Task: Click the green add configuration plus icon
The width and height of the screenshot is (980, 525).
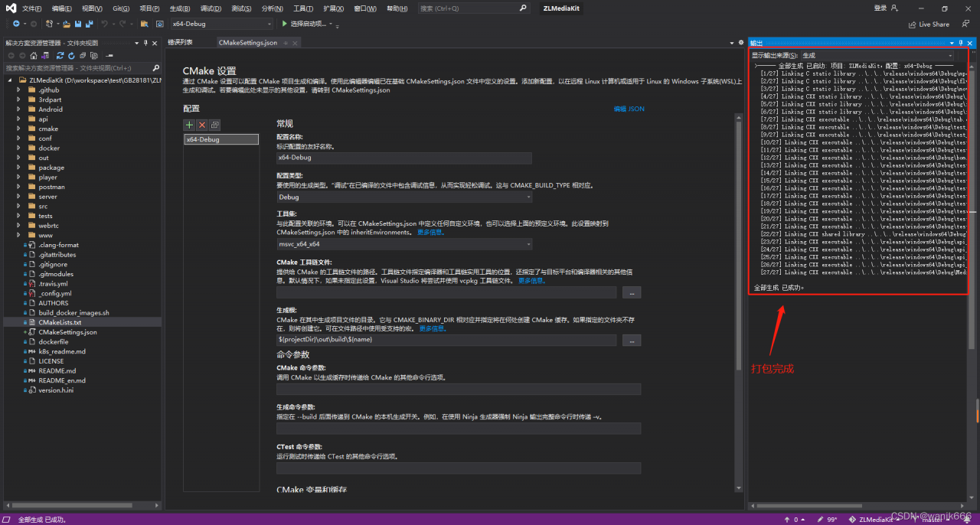Action: click(x=190, y=125)
